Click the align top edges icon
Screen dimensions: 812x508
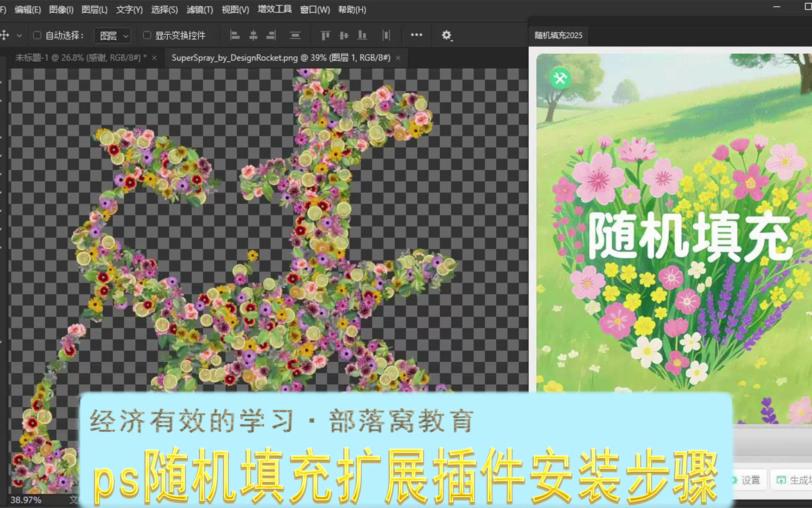325,35
